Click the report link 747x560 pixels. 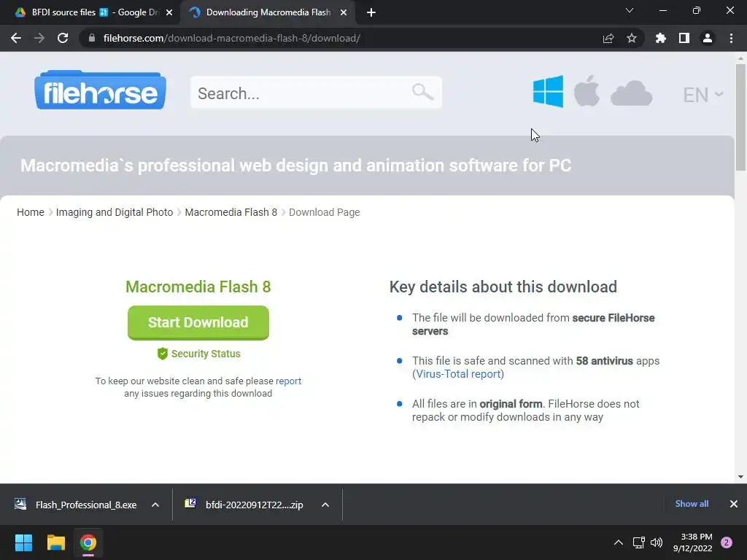pyautogui.click(x=288, y=381)
